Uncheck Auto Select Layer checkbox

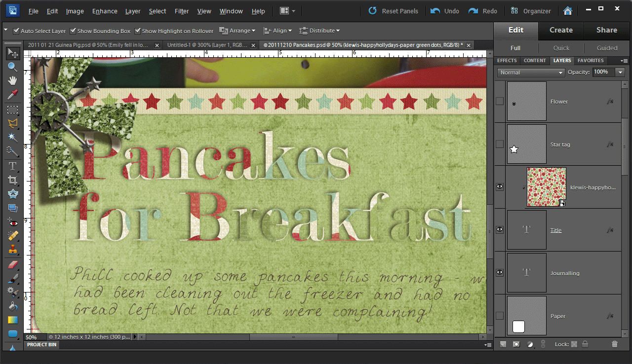16,31
